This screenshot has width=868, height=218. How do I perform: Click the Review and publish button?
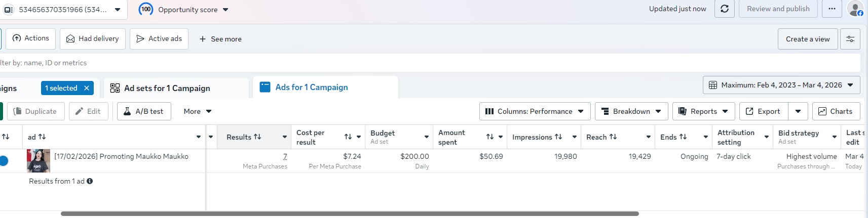(x=778, y=9)
